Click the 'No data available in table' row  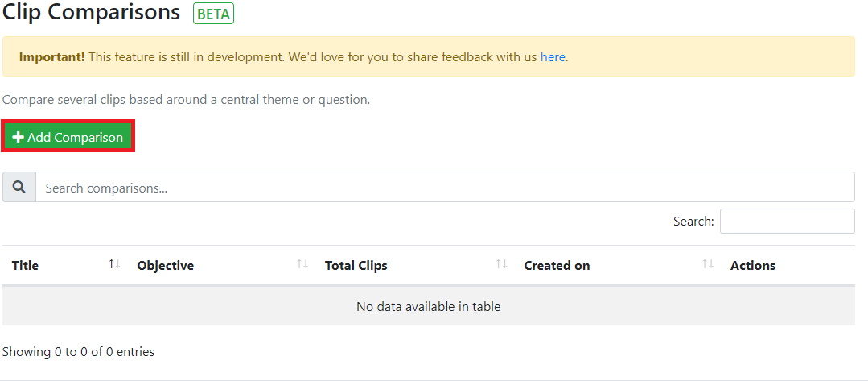tap(428, 306)
